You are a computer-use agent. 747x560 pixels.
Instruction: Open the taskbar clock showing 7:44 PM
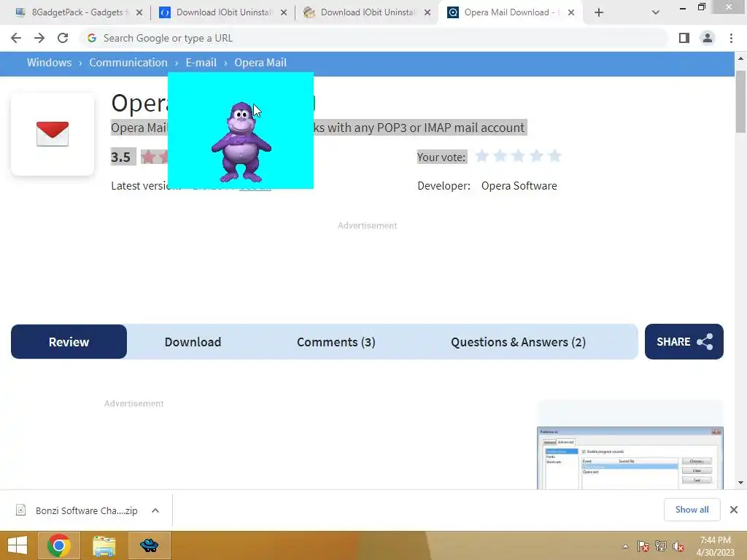coord(715,546)
